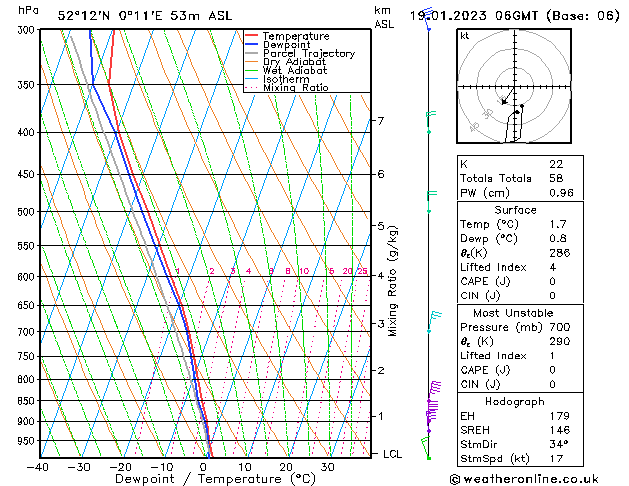629x486 pixels.
Task: Click the LCL label on the height axis
Action: coord(392,454)
